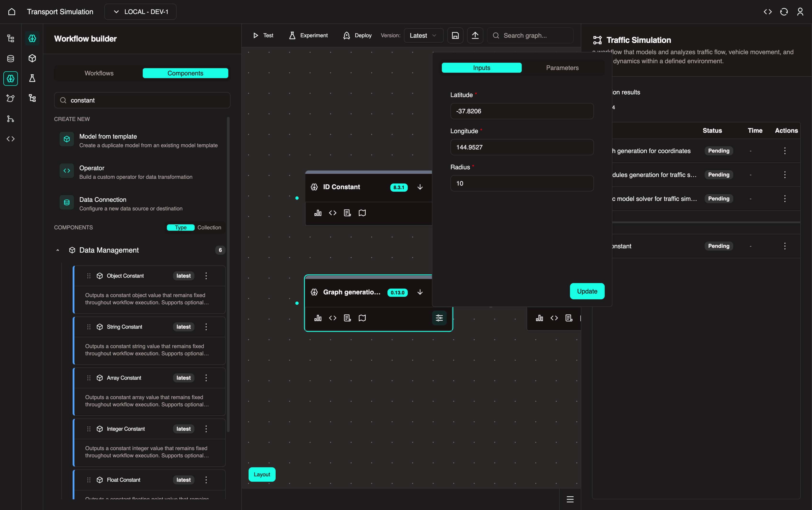Open the user profile icon
This screenshot has width=812, height=510.
(x=800, y=12)
